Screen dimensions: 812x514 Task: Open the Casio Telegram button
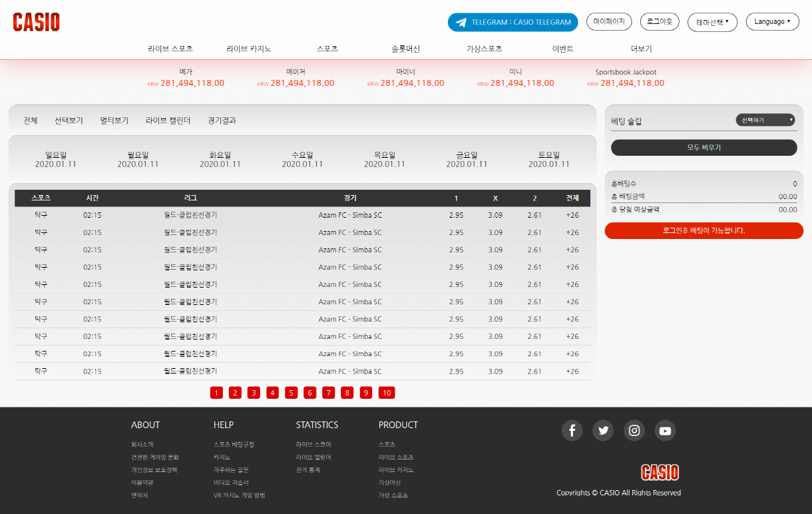click(512, 22)
